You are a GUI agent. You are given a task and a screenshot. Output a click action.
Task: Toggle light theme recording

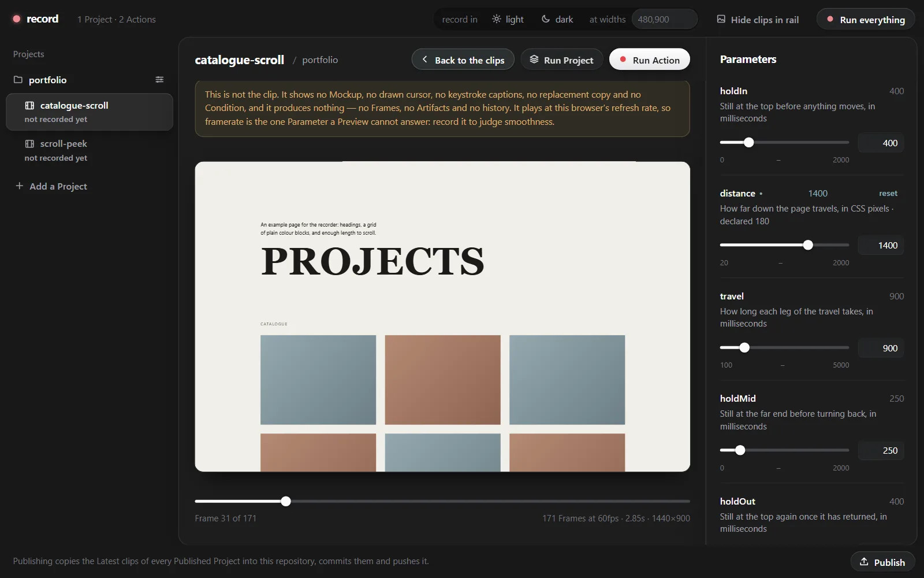508,19
